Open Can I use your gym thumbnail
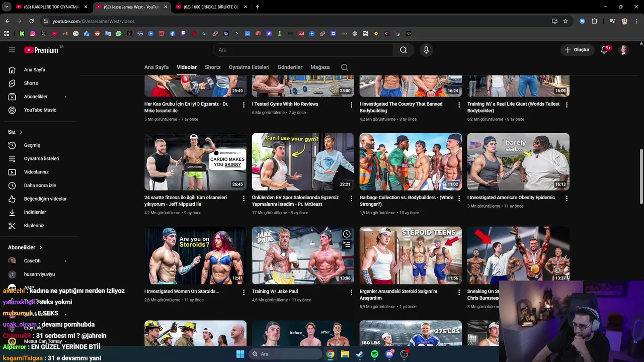This screenshot has width=644, height=362. (x=303, y=162)
